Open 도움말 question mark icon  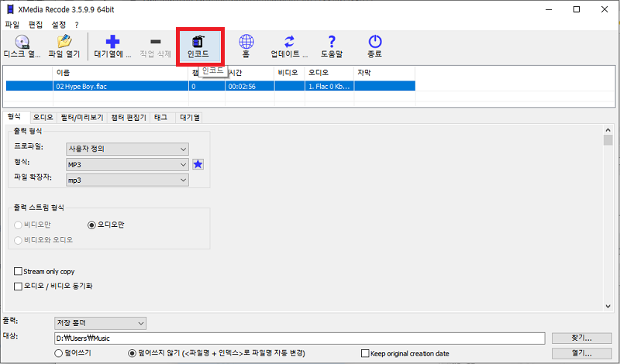[332, 43]
